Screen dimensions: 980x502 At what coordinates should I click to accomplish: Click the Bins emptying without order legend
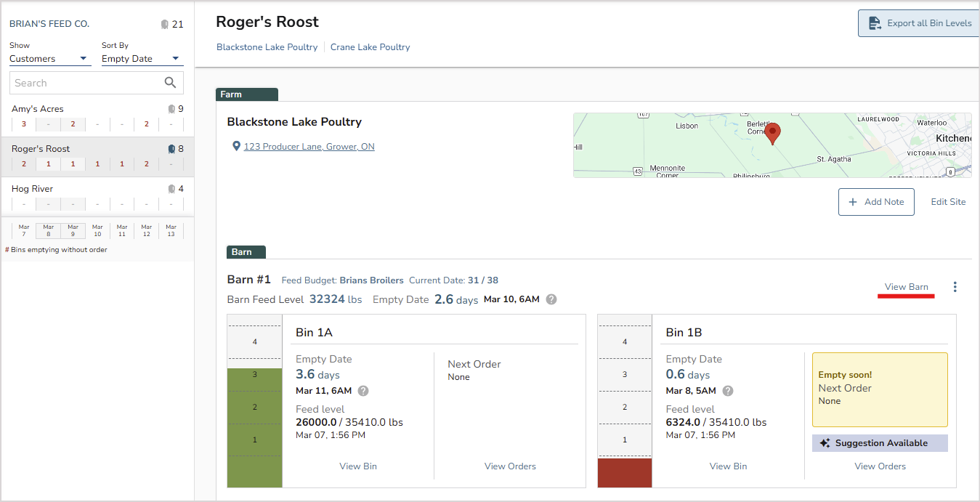tap(56, 250)
